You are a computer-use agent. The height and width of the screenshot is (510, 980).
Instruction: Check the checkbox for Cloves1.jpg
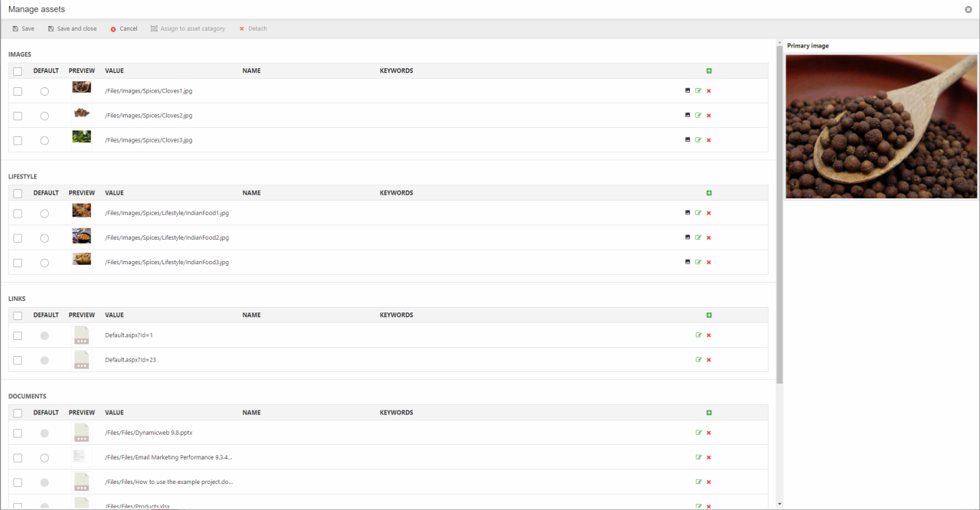(18, 91)
